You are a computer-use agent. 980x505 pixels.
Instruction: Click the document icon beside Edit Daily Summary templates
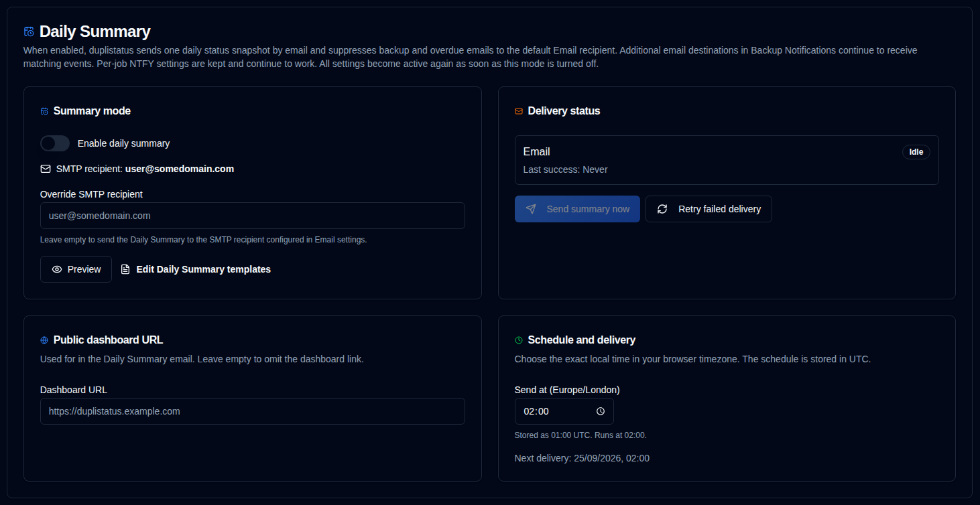(x=125, y=269)
